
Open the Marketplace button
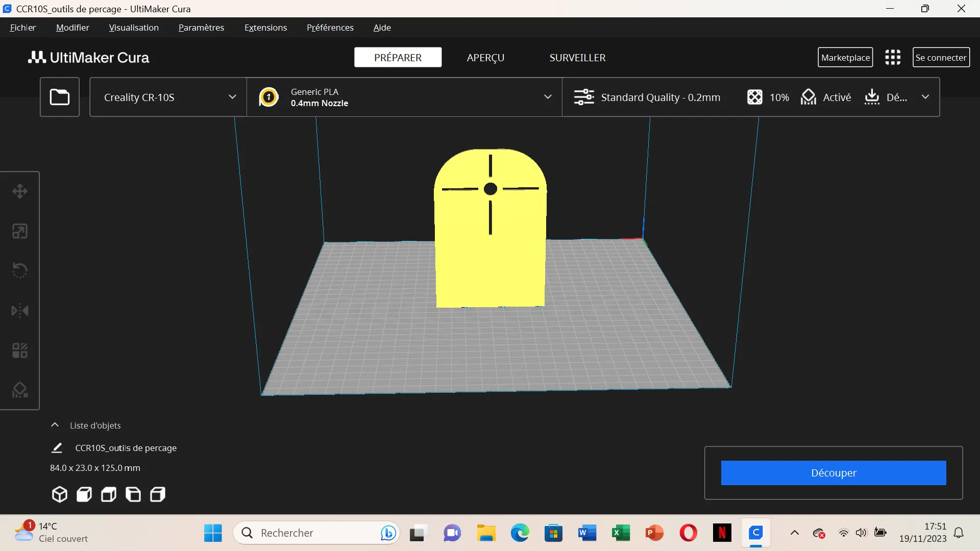845,58
